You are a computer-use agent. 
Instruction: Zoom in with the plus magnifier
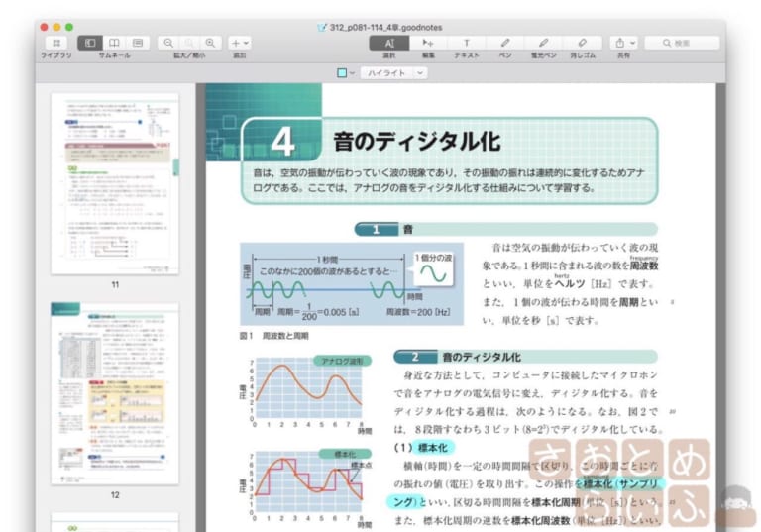pos(211,43)
